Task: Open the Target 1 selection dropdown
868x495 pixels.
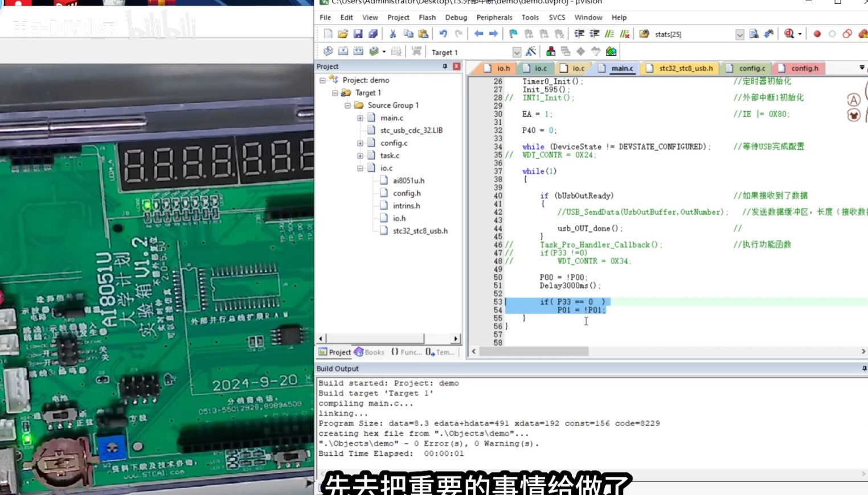Action: [516, 51]
